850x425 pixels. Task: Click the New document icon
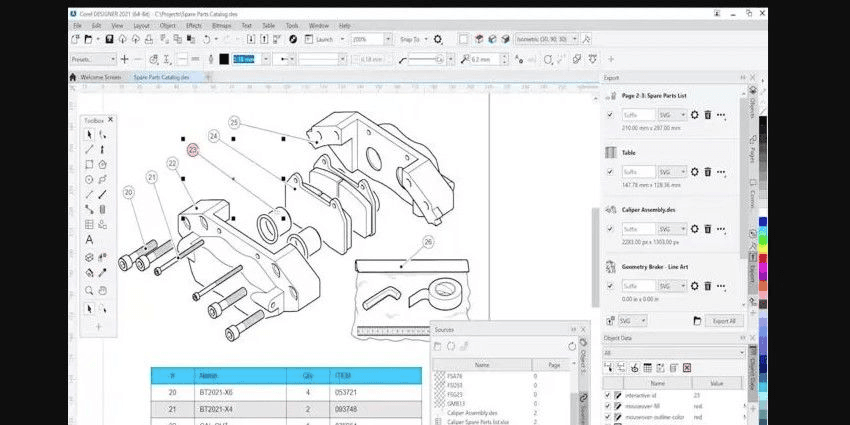(75, 40)
